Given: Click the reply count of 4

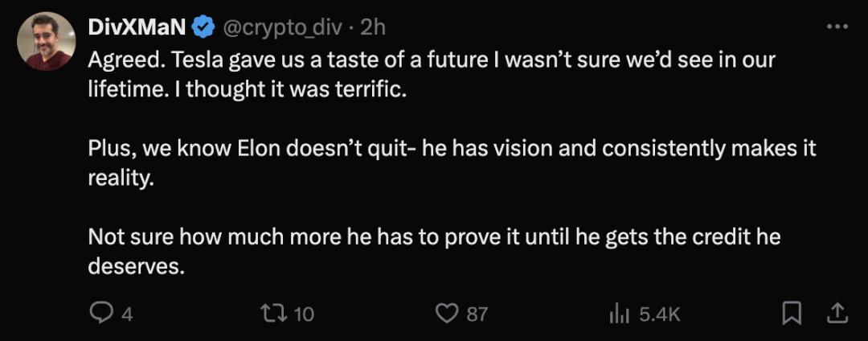Looking at the screenshot, I should click(126, 314).
